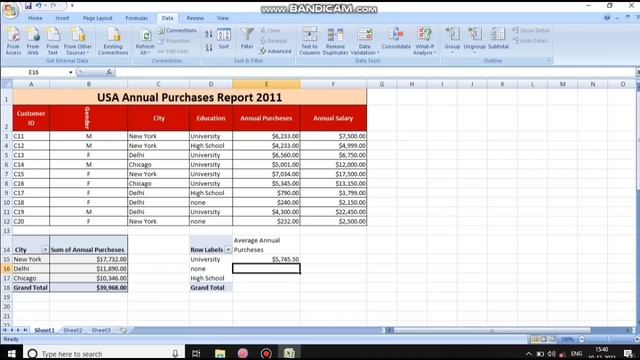Click the Subtotal icon
640x360 pixels.
pyautogui.click(x=498, y=39)
